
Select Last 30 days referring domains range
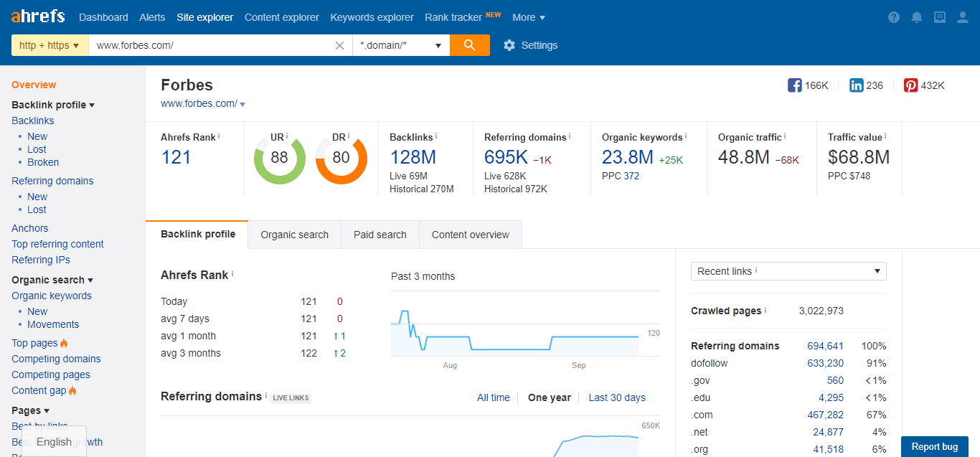pos(617,397)
